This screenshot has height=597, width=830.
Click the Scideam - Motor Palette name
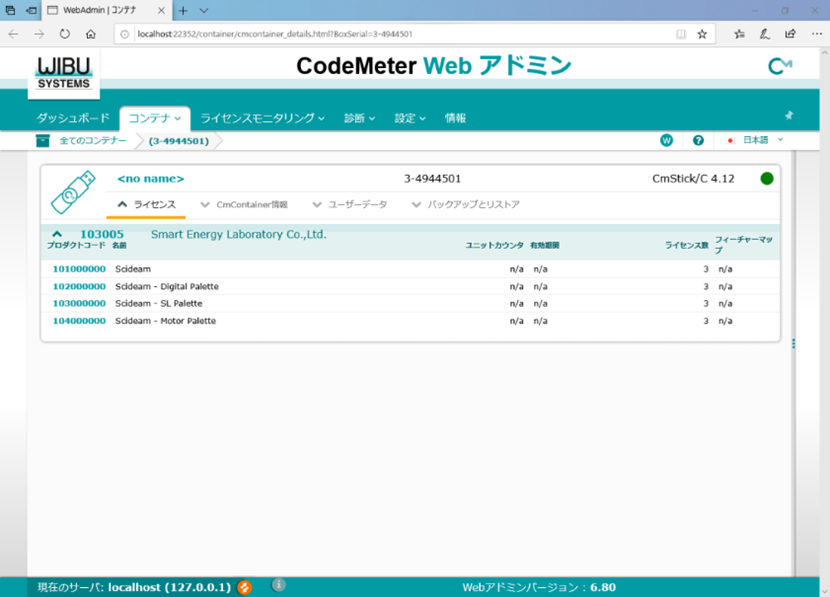tap(165, 321)
